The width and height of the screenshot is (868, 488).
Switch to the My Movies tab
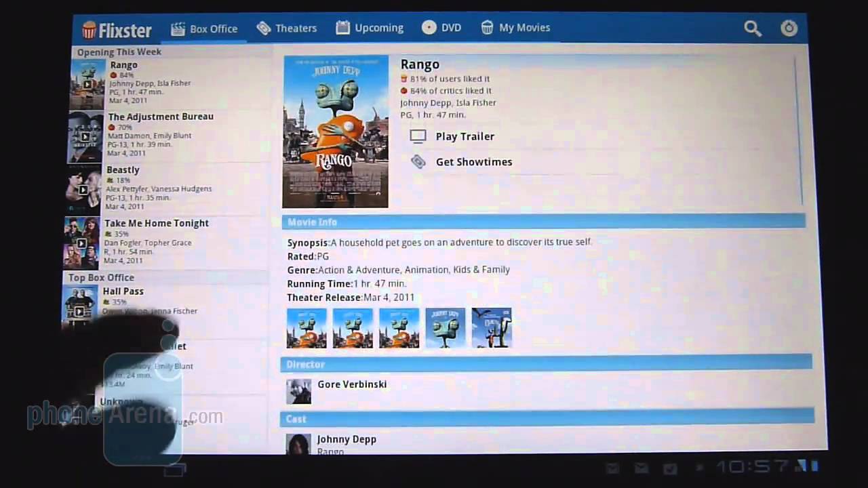(515, 28)
